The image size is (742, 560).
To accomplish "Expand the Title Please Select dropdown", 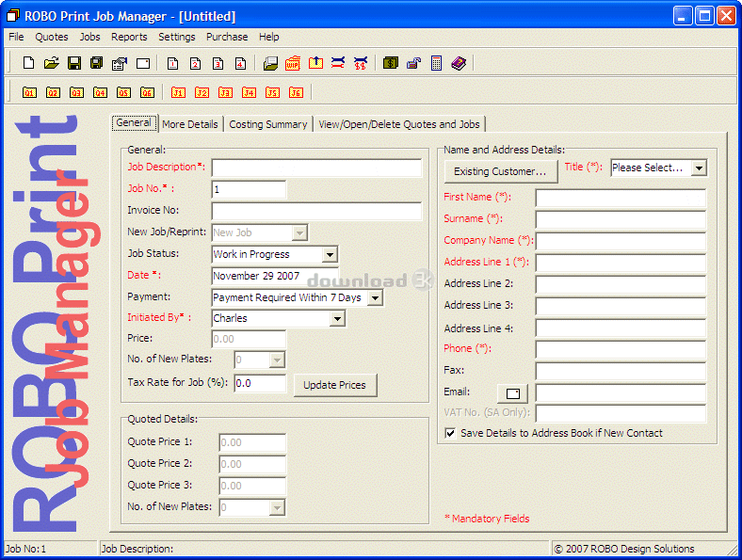I will pos(699,168).
